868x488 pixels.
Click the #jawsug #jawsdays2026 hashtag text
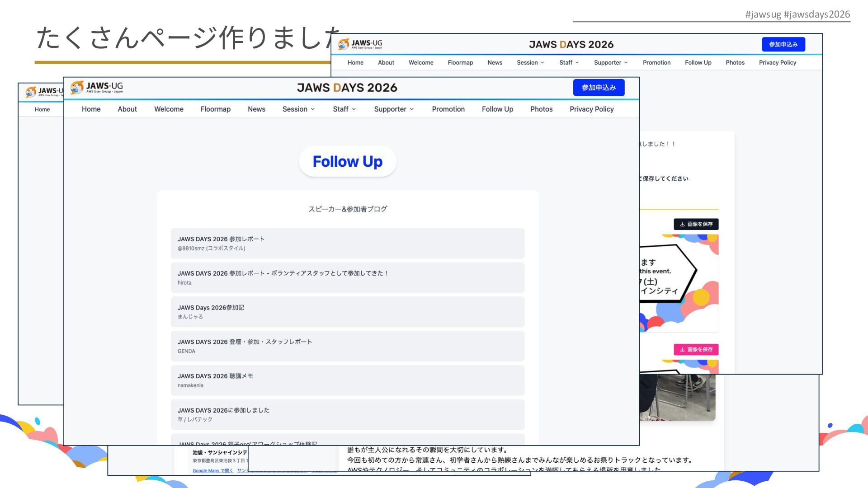[797, 14]
